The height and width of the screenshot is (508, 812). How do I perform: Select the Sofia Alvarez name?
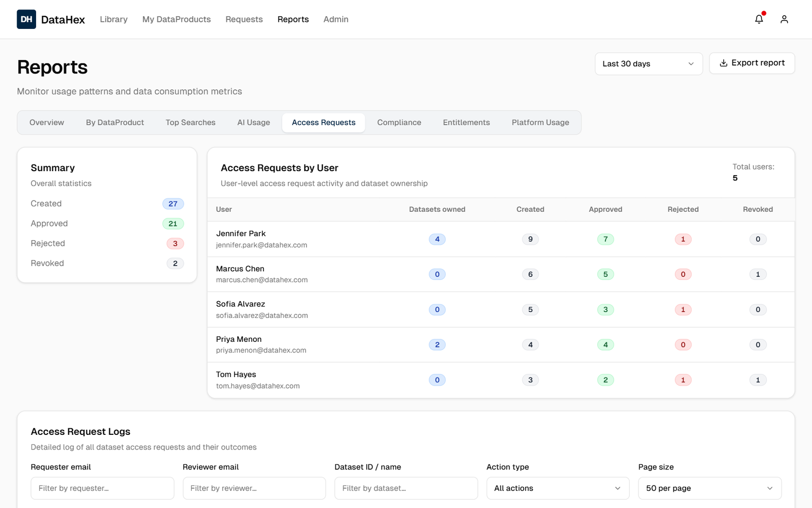241,304
